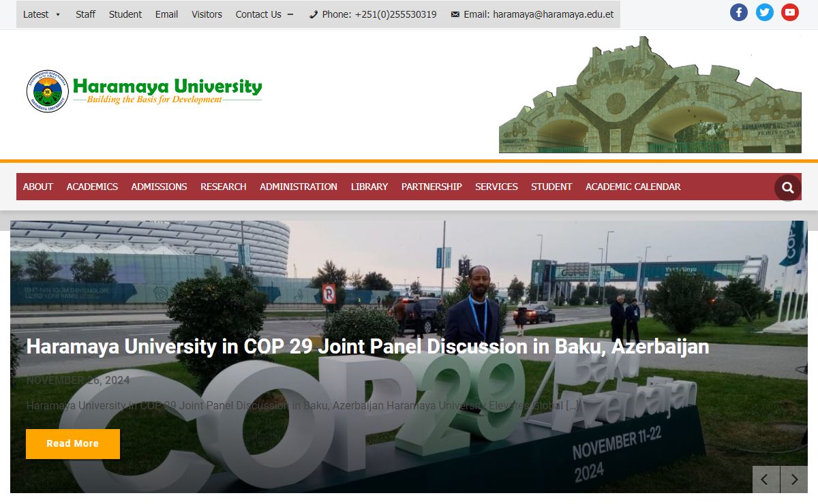Open the Visitors link
Image resolution: width=818 pixels, height=504 pixels.
pyautogui.click(x=207, y=14)
